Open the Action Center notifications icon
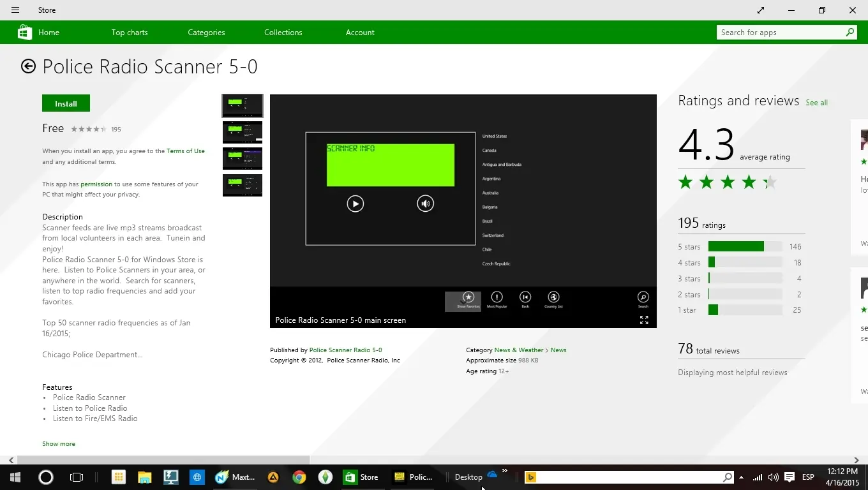The height and width of the screenshot is (490, 868). point(789,477)
